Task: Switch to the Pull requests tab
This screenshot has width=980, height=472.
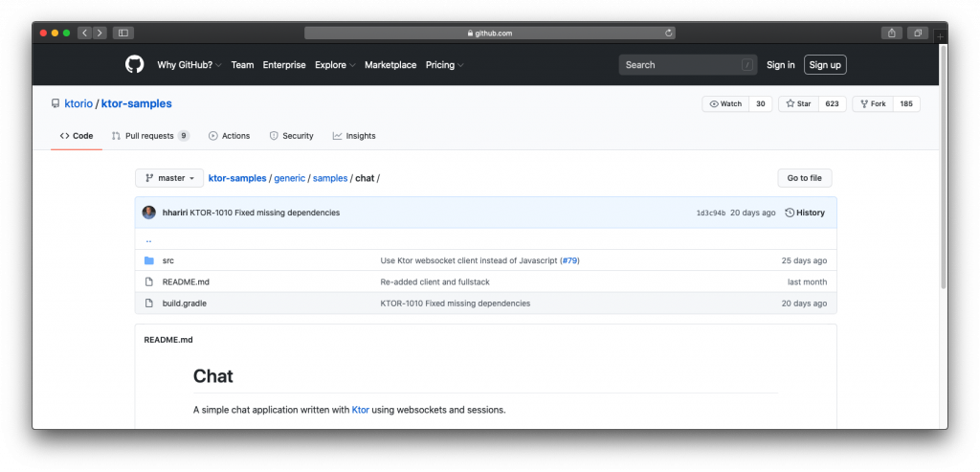Action: click(150, 136)
